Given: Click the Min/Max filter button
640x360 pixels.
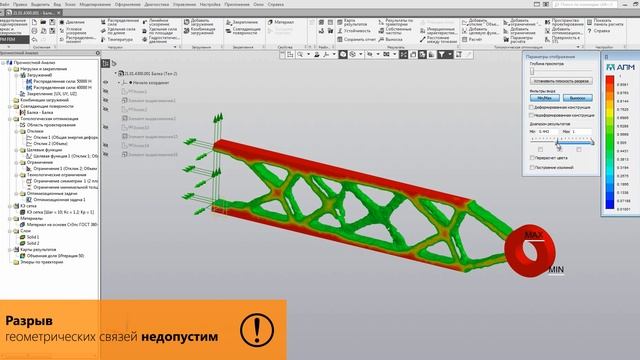Looking at the screenshot, I should [x=544, y=98].
